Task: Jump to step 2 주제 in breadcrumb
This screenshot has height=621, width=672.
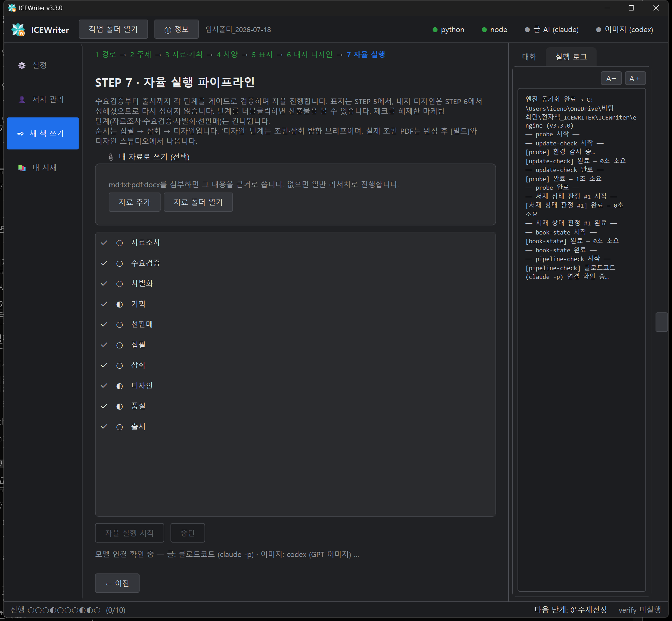Action: (140, 55)
